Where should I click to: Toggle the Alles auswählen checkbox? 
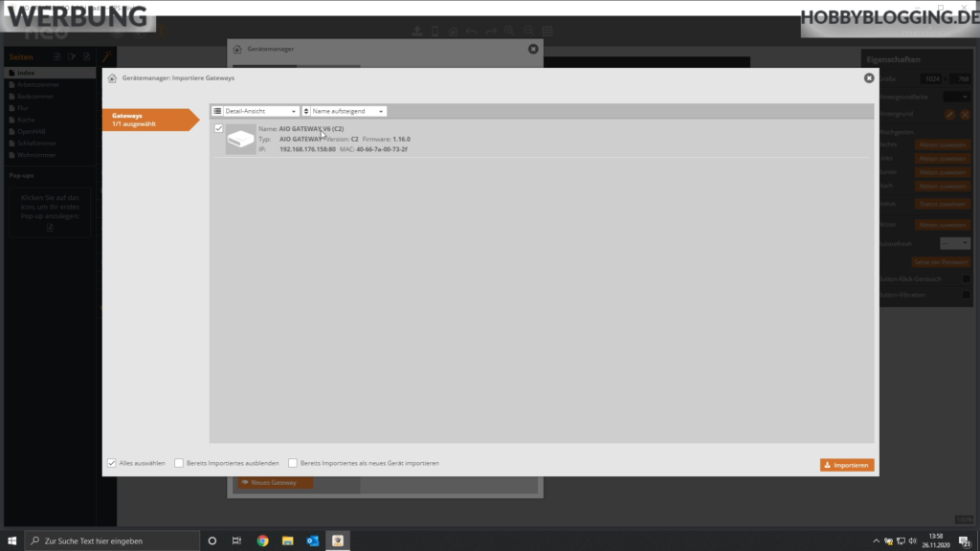coord(111,462)
